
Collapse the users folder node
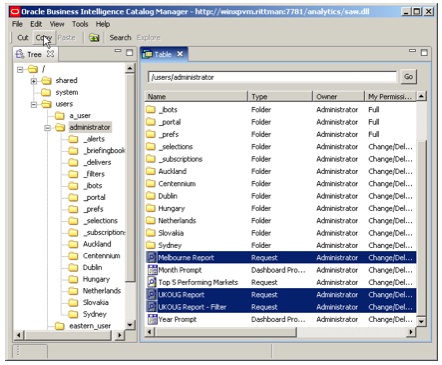[x=34, y=104]
